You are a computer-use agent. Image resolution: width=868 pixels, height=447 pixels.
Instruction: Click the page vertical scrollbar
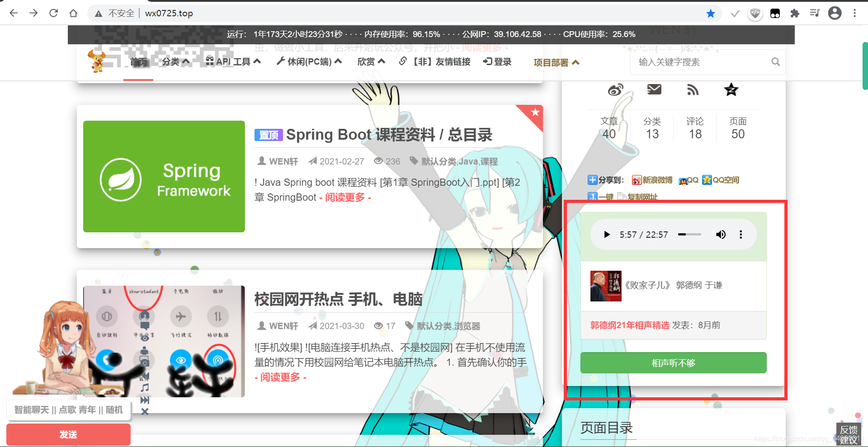tap(865, 66)
